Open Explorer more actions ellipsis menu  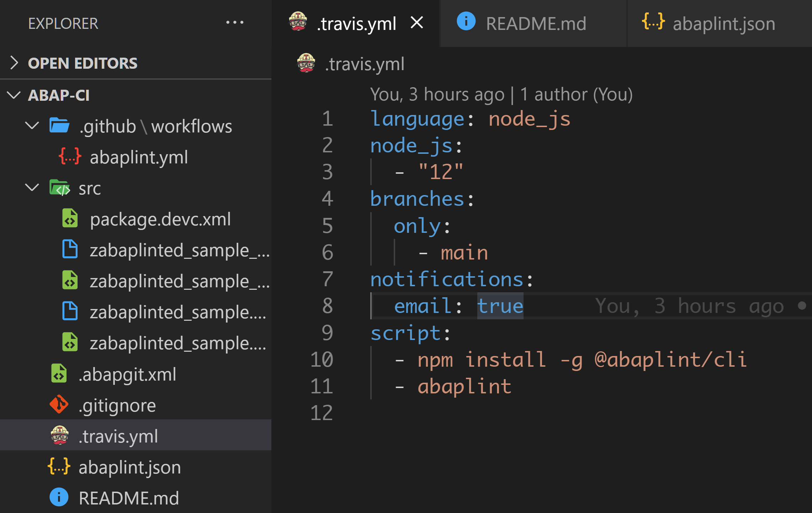(235, 23)
